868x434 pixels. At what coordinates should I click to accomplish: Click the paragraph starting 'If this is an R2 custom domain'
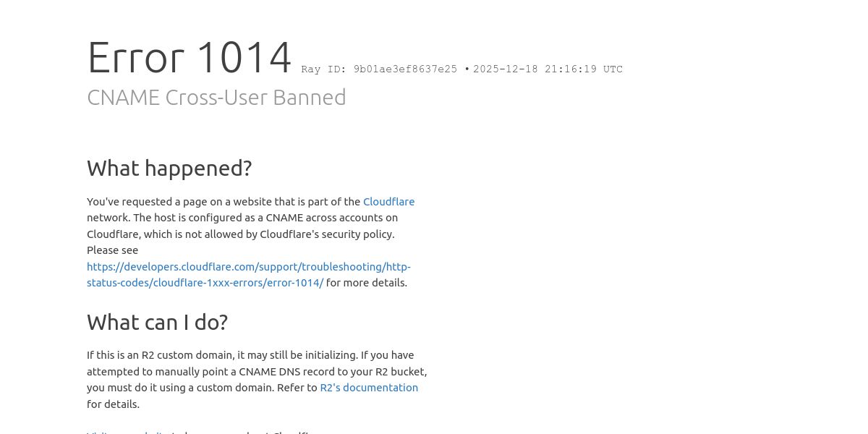coord(257,380)
